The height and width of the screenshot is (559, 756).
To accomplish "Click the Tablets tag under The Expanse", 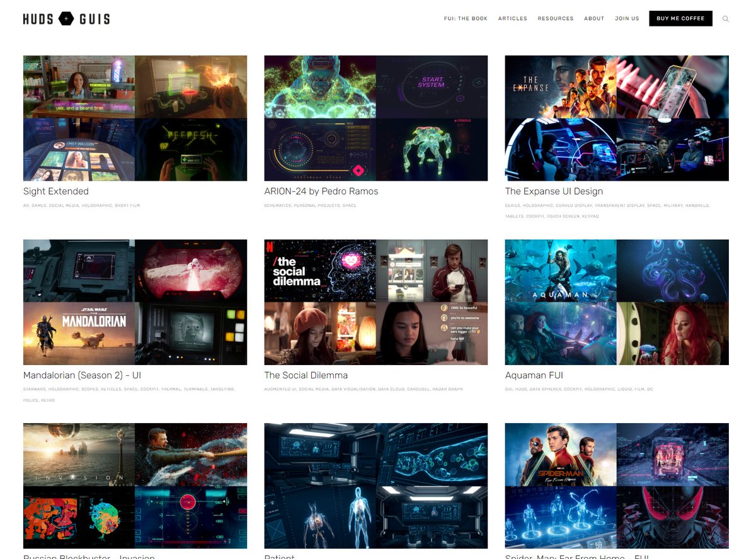I will click(x=514, y=216).
